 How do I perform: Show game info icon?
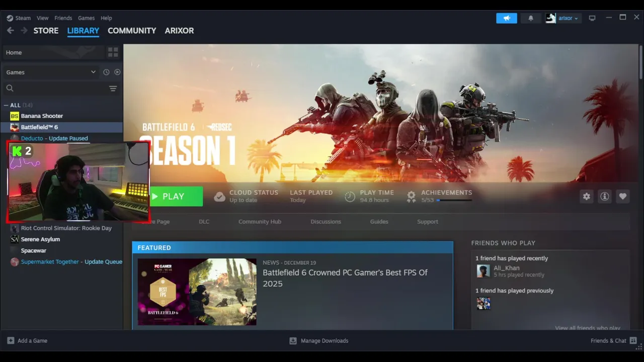coord(605,197)
